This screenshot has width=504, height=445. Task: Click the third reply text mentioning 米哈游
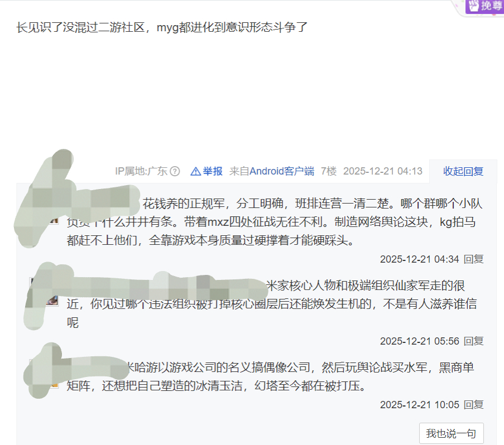[x=270, y=376]
